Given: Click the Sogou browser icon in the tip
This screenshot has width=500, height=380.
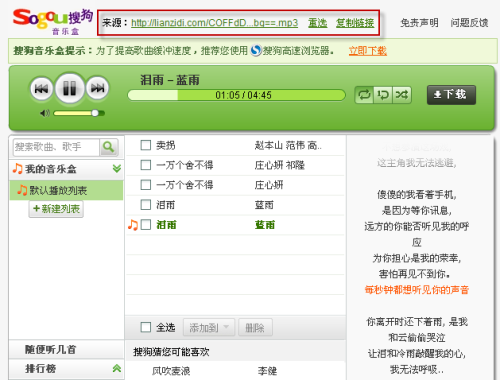Looking at the screenshot, I should coord(256,51).
